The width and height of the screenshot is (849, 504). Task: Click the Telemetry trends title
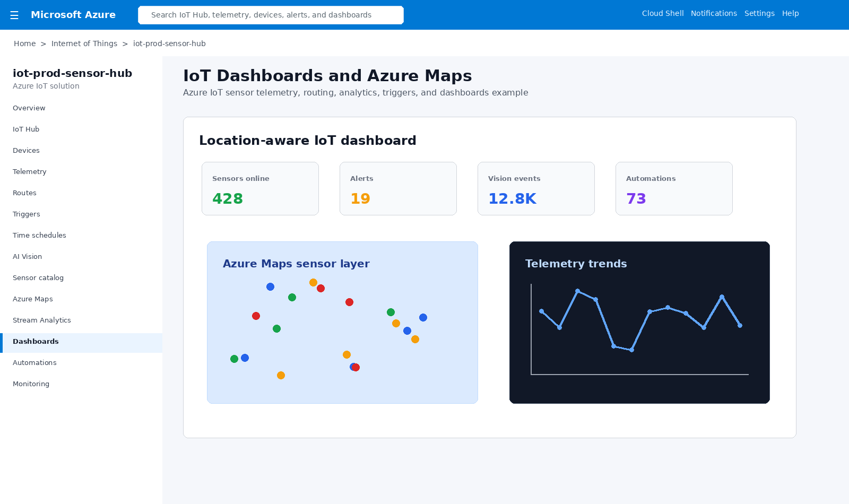[x=576, y=264]
